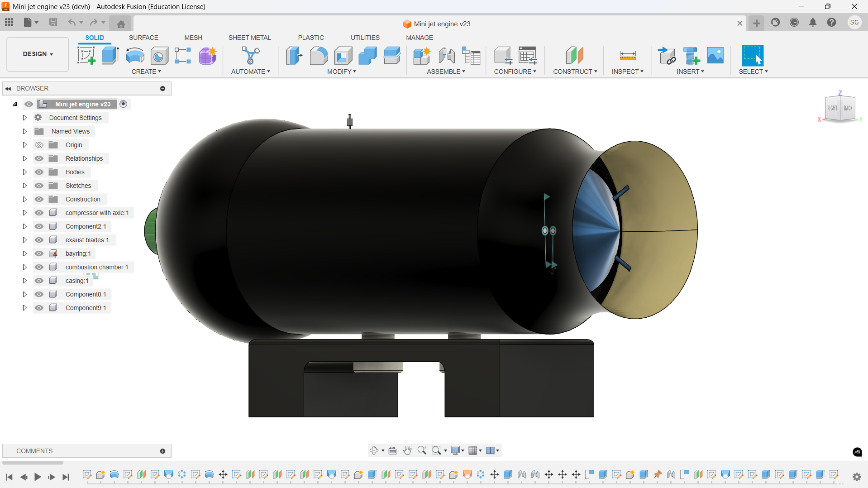Viewport: 868px width, 488px height.
Task: Activate the Mini jet engine v23 radio button
Action: [x=123, y=104]
